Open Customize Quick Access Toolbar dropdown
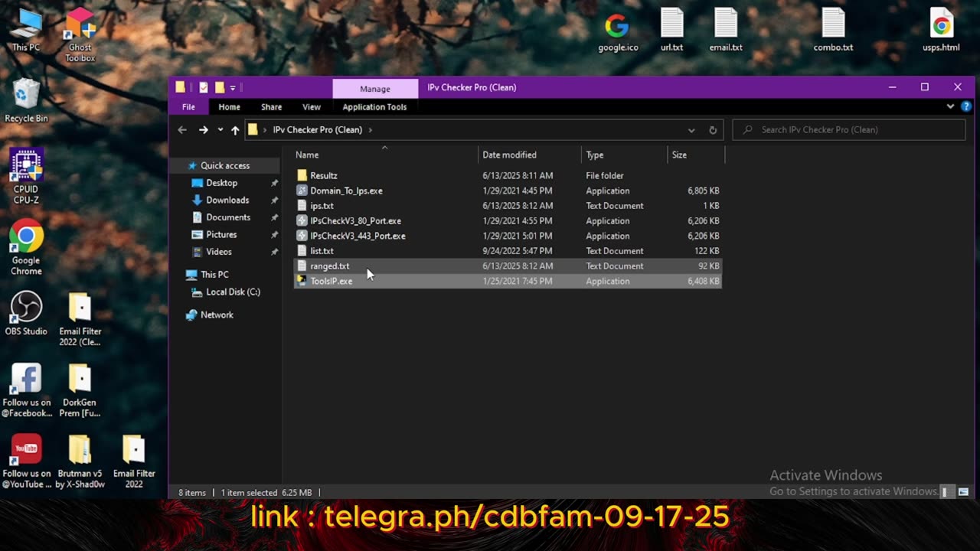Screen dimensions: 980x551 233,87
